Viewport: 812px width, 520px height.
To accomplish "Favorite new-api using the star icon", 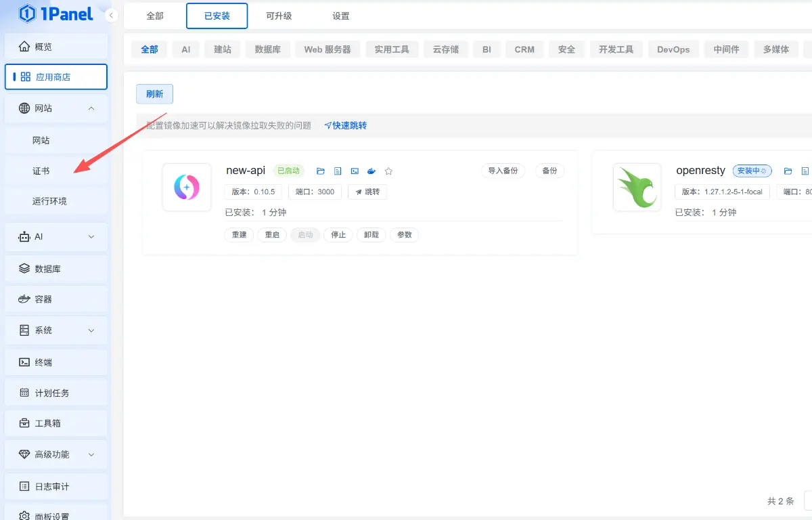I will tap(388, 171).
